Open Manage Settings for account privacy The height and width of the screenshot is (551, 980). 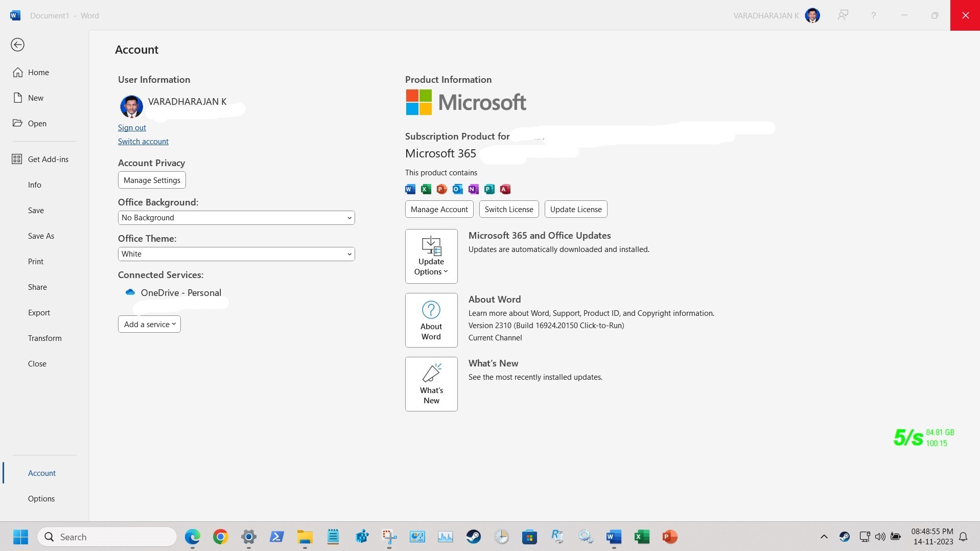tap(152, 180)
